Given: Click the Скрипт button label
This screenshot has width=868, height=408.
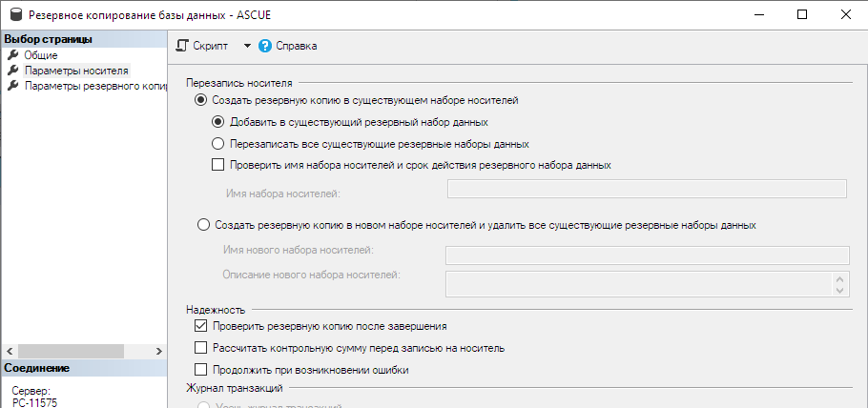Looking at the screenshot, I should pyautogui.click(x=211, y=46).
